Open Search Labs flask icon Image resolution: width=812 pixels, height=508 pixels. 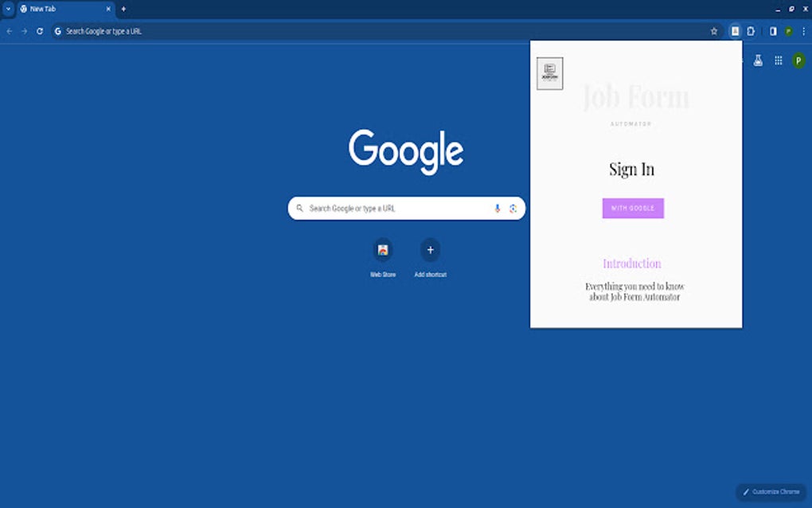[x=758, y=61]
